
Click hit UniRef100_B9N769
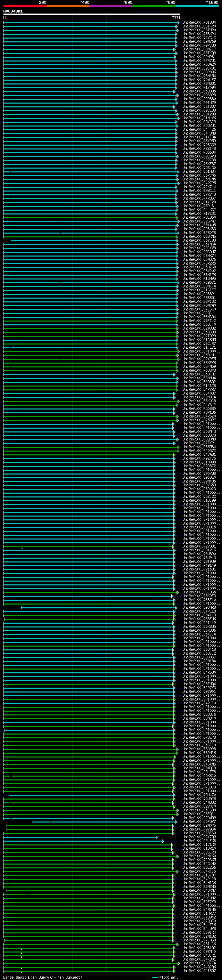tap(199, 41)
